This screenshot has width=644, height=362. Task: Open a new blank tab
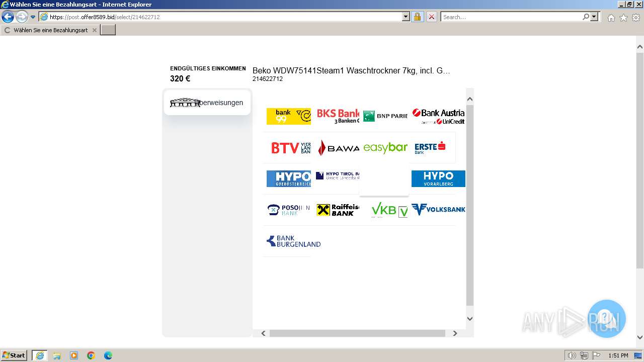(x=108, y=30)
